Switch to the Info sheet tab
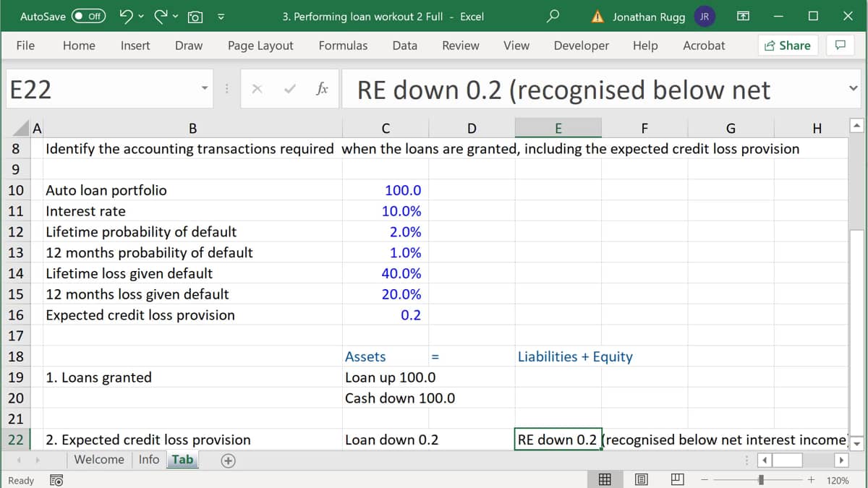 pyautogui.click(x=149, y=460)
